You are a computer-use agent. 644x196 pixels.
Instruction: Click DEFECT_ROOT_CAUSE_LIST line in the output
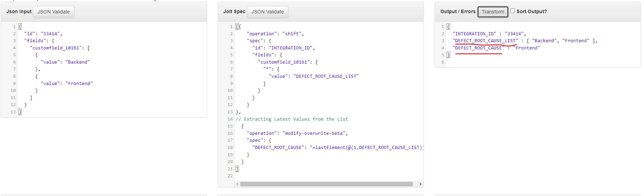click(x=525, y=40)
